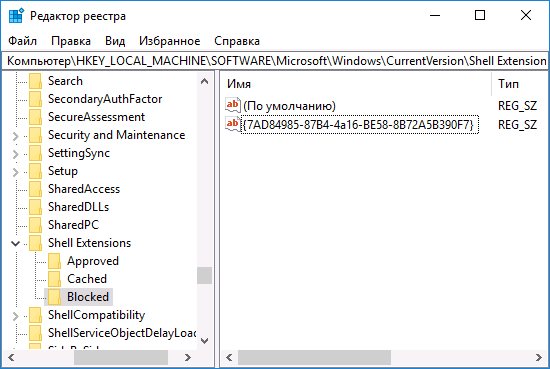Click the SharedPC folder icon
Screen dimensions: 550x369
click(x=35, y=225)
